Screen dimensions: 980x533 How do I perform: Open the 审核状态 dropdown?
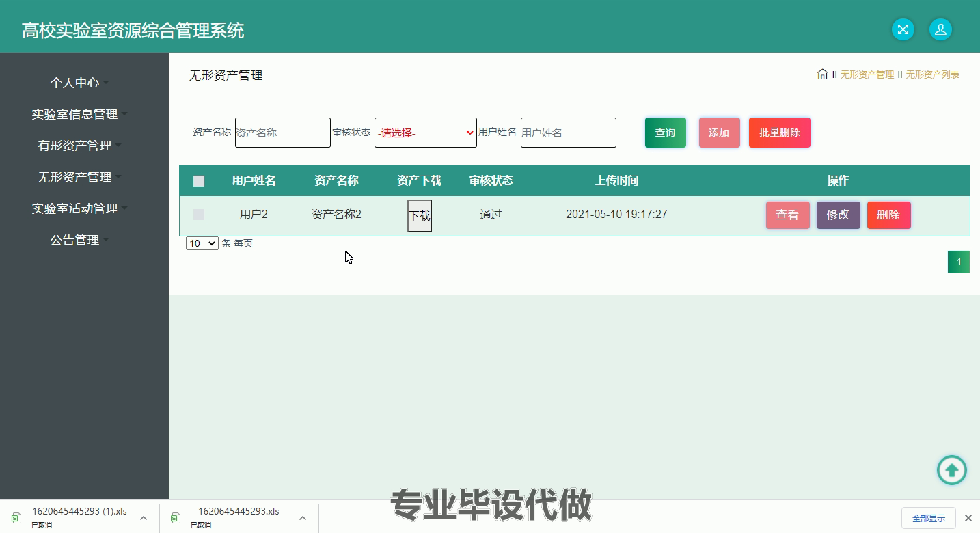(426, 133)
